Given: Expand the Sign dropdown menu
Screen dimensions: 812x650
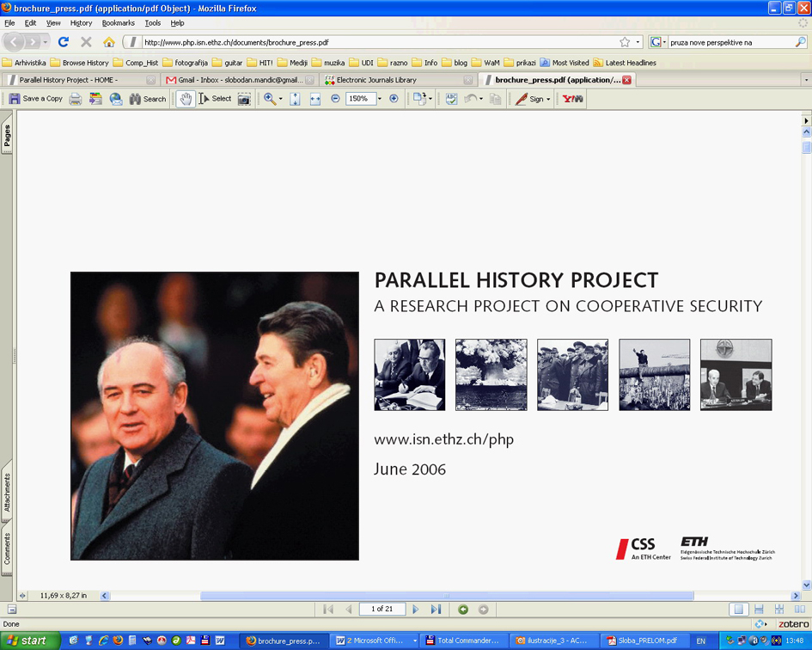Looking at the screenshot, I should (x=548, y=99).
